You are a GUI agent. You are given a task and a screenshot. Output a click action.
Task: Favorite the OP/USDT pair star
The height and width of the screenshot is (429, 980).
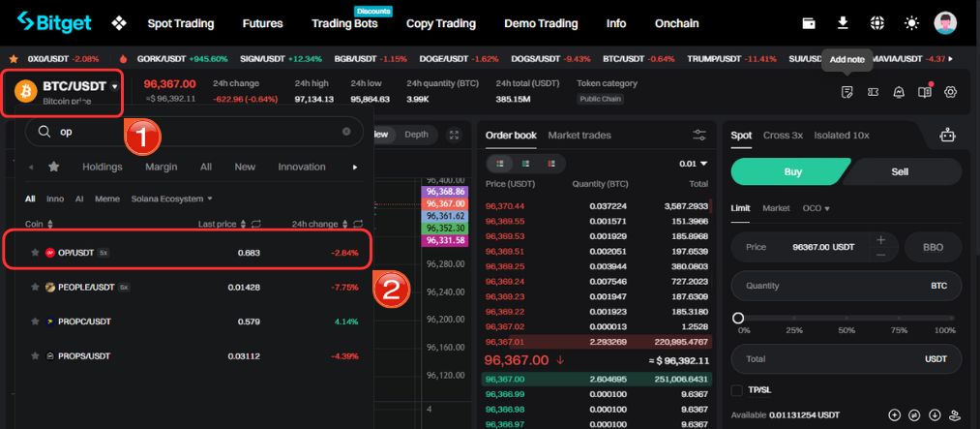pos(35,253)
